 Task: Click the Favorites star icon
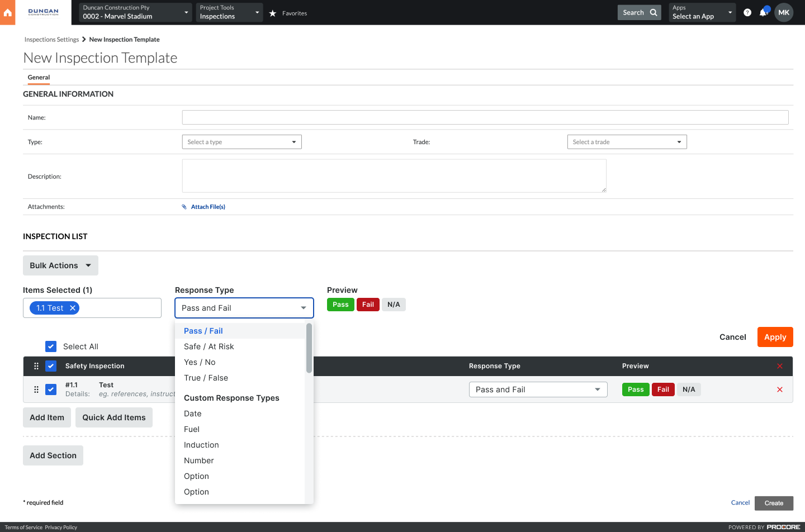coord(272,13)
